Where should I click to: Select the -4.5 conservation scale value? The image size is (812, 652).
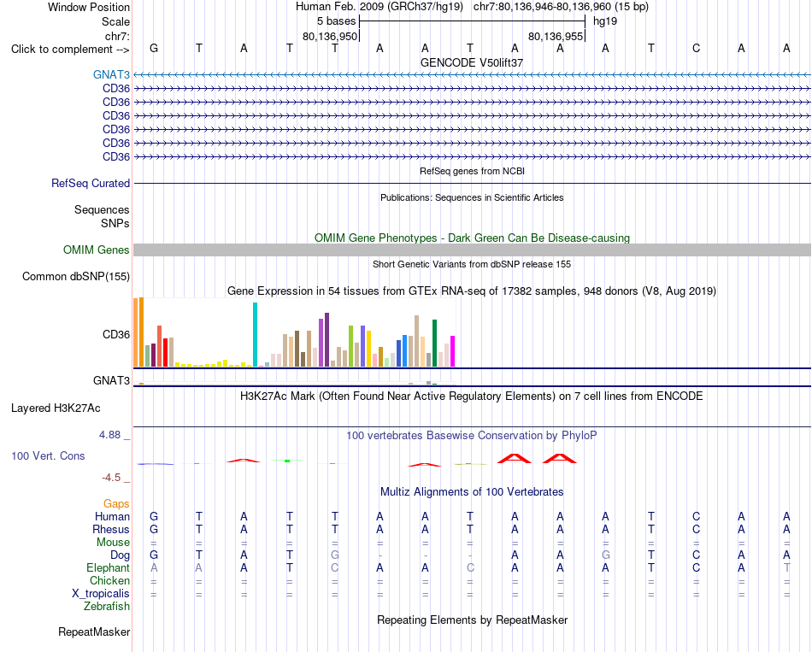(111, 478)
